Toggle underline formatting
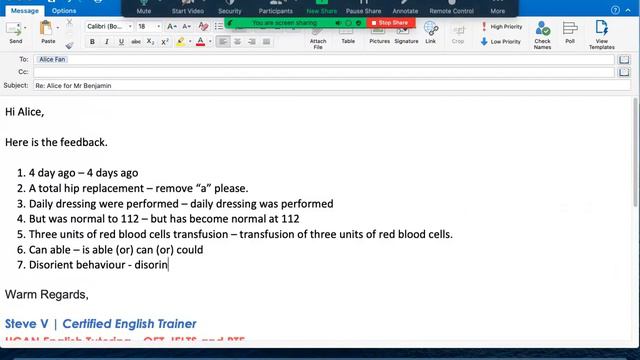 [121, 42]
